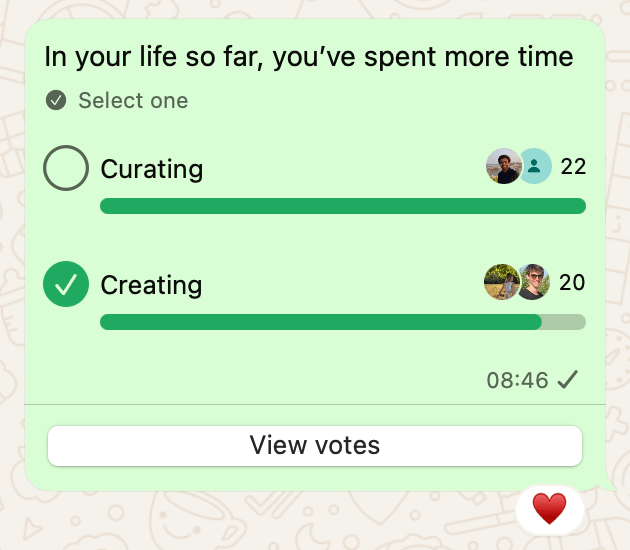
Task: Click the first voter photo next to Creating
Action: point(501,283)
